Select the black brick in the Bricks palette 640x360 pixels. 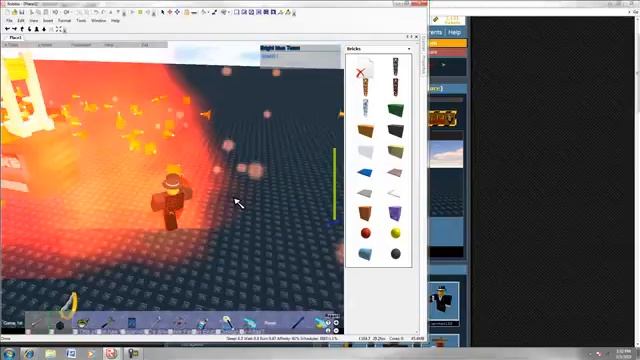click(396, 131)
